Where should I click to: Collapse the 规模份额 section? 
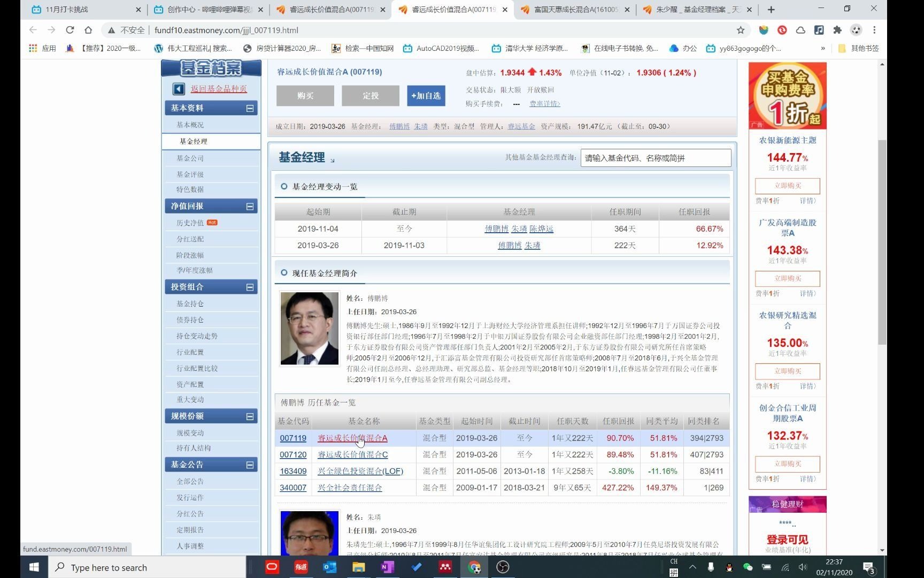point(250,416)
